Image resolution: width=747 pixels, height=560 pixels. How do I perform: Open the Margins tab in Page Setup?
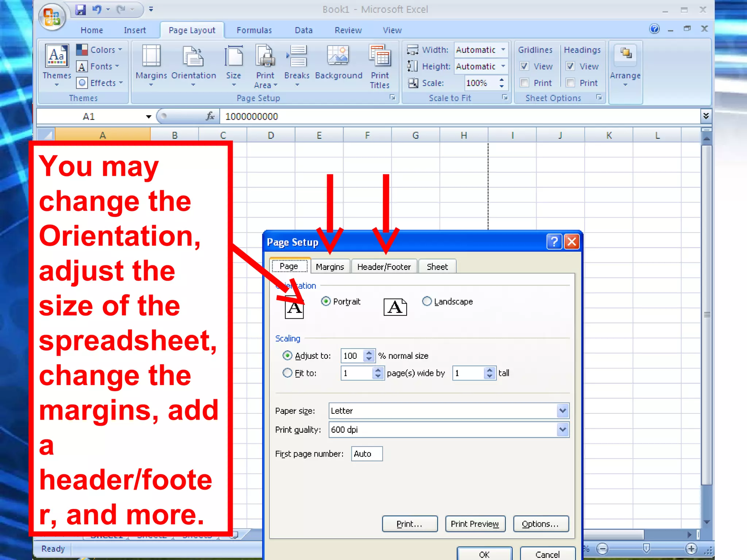[330, 267]
